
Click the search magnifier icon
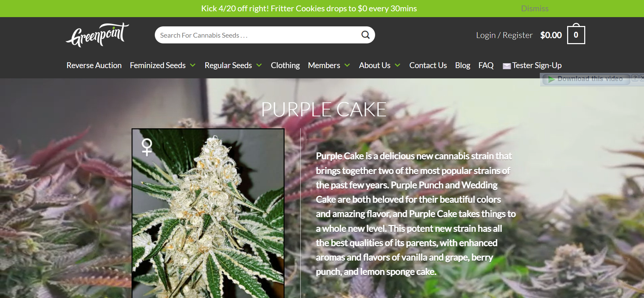coord(366,35)
